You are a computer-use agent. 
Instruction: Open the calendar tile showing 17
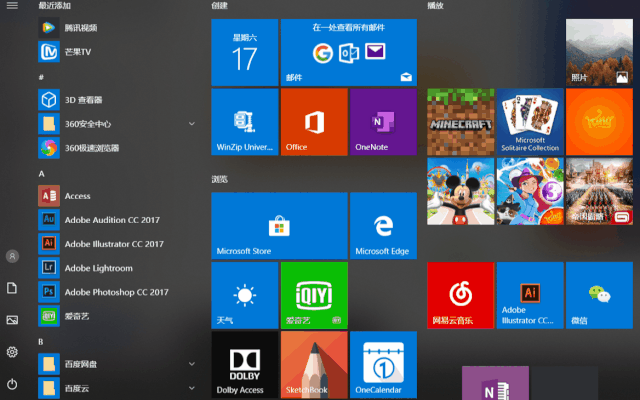(244, 52)
